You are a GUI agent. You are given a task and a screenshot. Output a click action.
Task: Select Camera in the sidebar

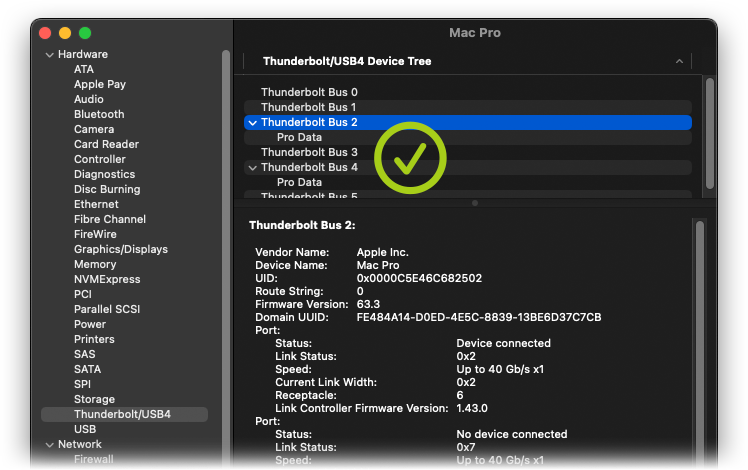coord(94,129)
